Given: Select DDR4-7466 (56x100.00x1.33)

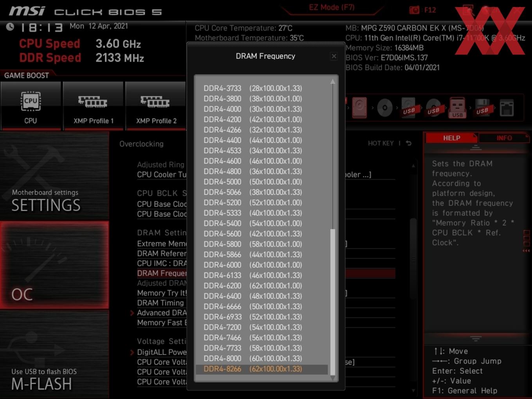Looking at the screenshot, I should pyautogui.click(x=261, y=338).
